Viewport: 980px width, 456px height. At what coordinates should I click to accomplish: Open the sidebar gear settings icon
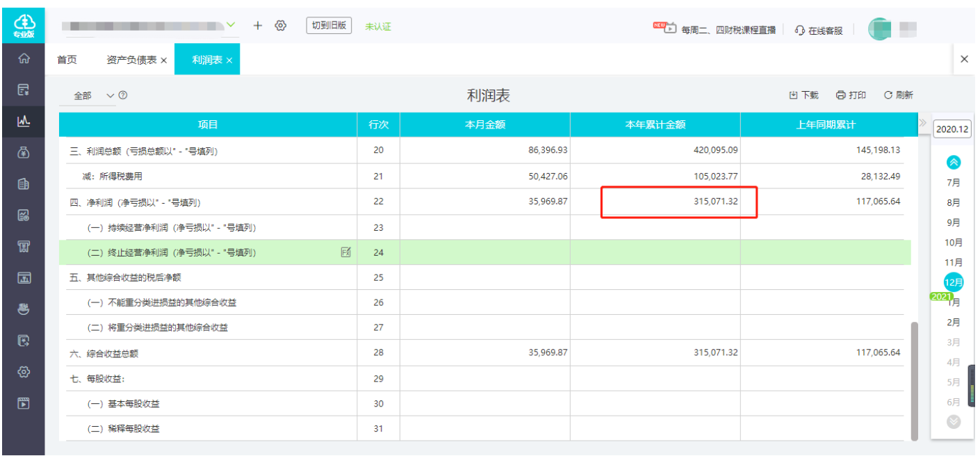click(x=24, y=372)
